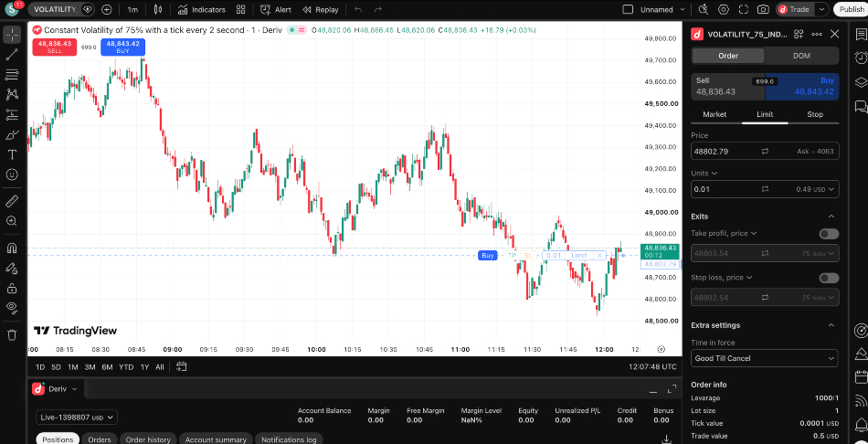
Task: Select the Sell side in order panel
Action: coord(727,87)
